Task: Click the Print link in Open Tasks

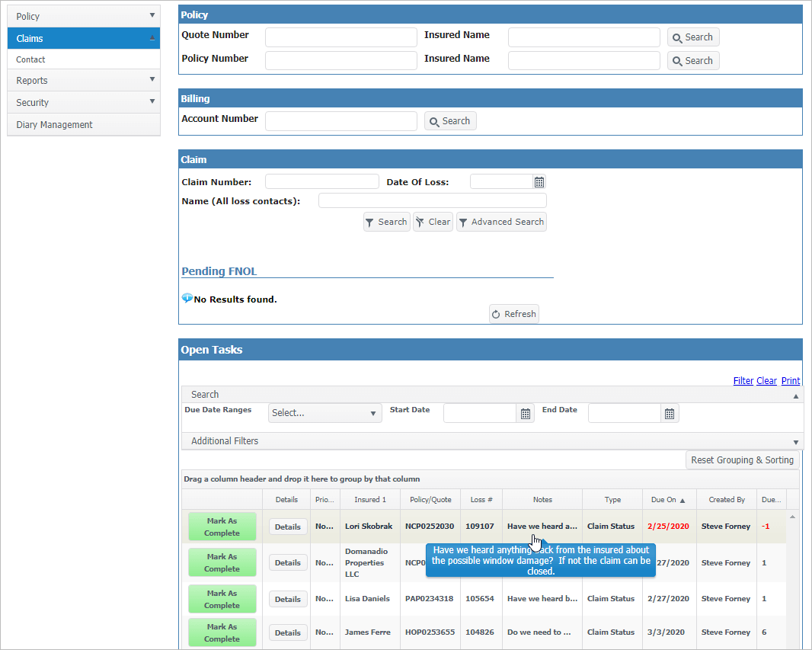Action: 791,381
